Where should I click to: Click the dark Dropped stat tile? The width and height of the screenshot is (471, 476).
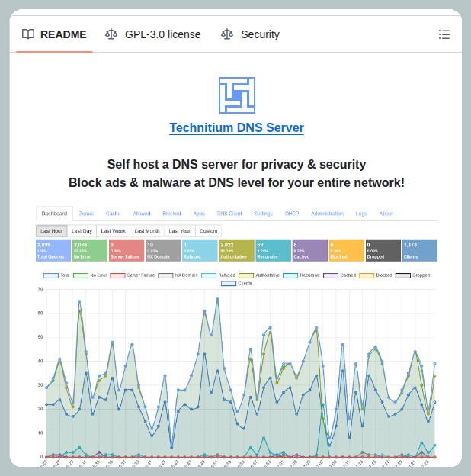(x=383, y=250)
